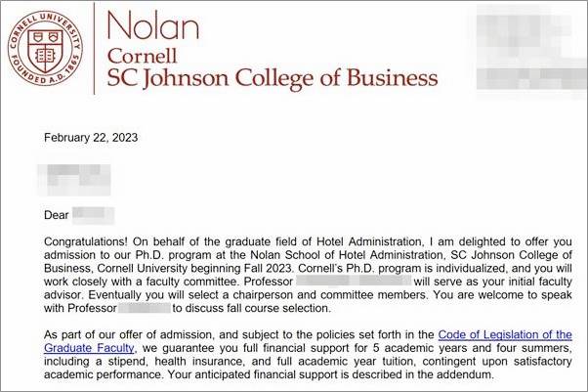
Task: Click the date February 22, 2023
Action: coord(91,138)
